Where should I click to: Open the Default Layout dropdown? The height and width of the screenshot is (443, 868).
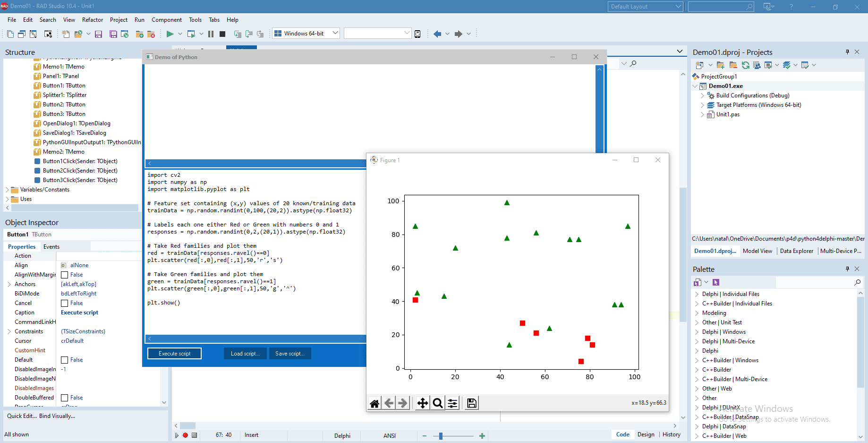click(646, 7)
